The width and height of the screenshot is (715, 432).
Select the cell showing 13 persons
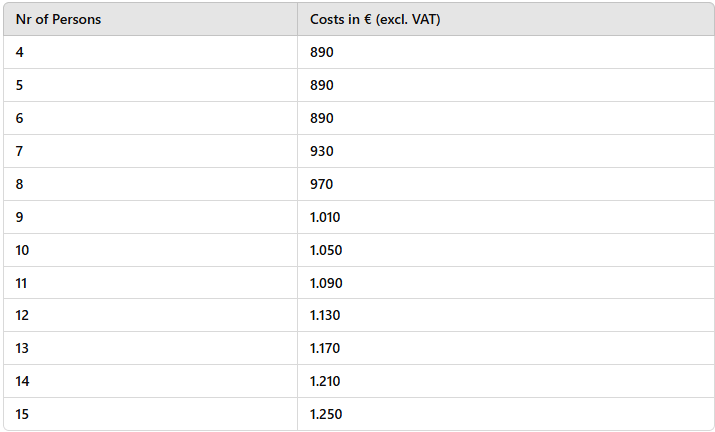[150, 348]
